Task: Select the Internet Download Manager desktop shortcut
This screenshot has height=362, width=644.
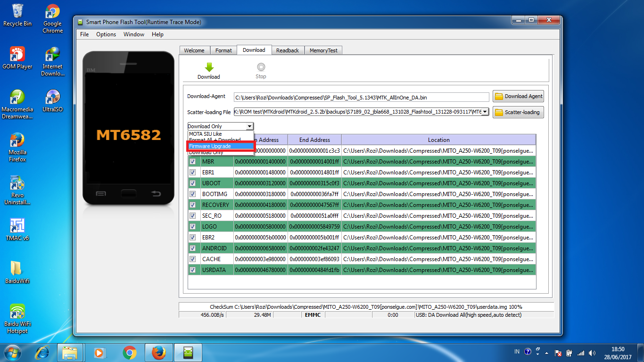Action: pos(52,61)
